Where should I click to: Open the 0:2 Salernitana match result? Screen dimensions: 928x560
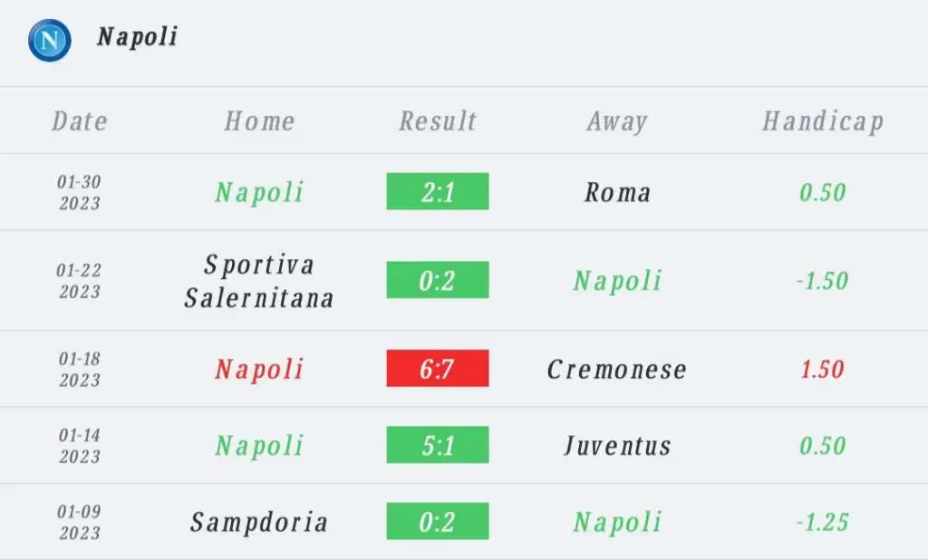438,279
